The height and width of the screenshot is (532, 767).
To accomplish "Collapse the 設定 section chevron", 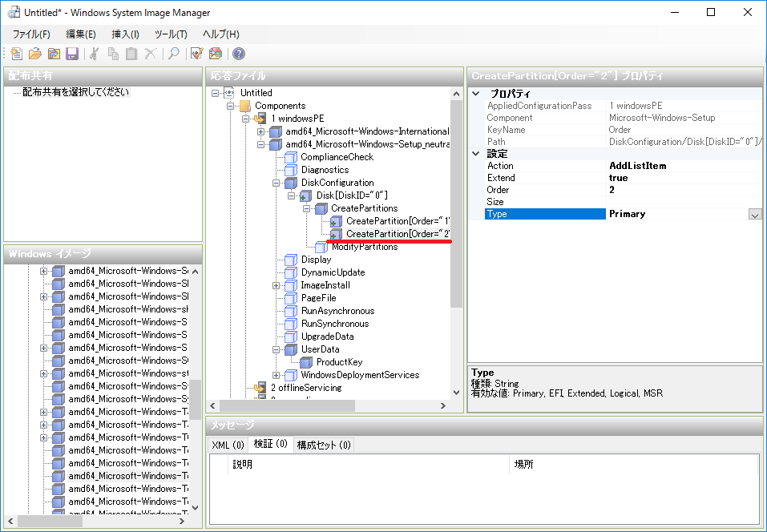I will pos(476,154).
